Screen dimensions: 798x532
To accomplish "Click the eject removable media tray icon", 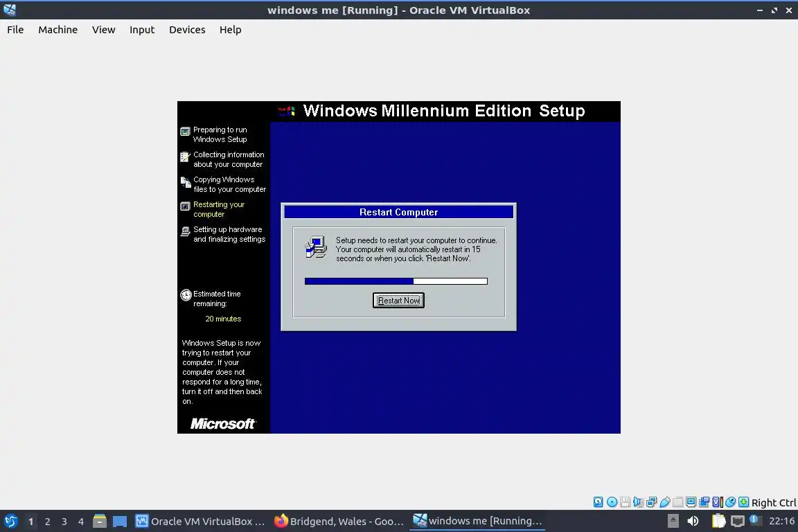I will click(673, 521).
